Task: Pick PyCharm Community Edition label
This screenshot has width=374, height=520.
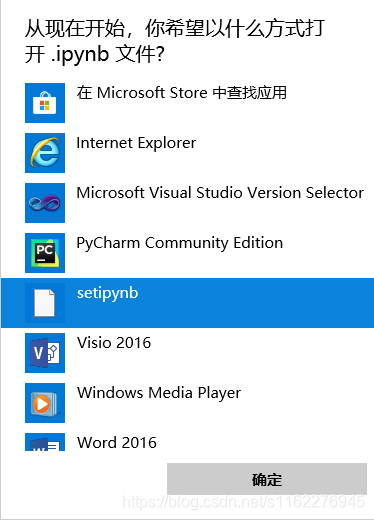Action: pos(180,243)
